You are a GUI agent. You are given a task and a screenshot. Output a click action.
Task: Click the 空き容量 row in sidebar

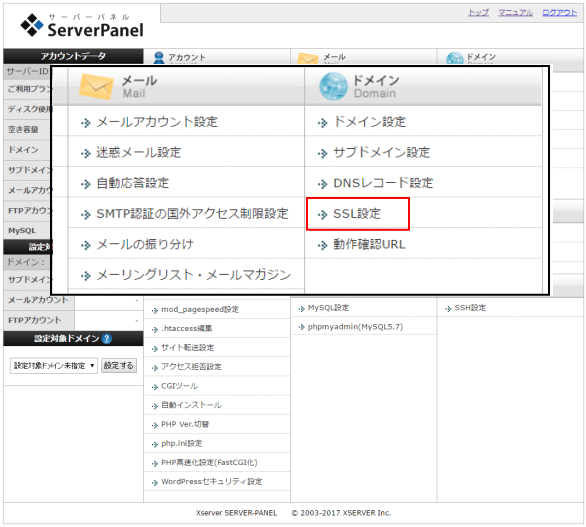27,129
